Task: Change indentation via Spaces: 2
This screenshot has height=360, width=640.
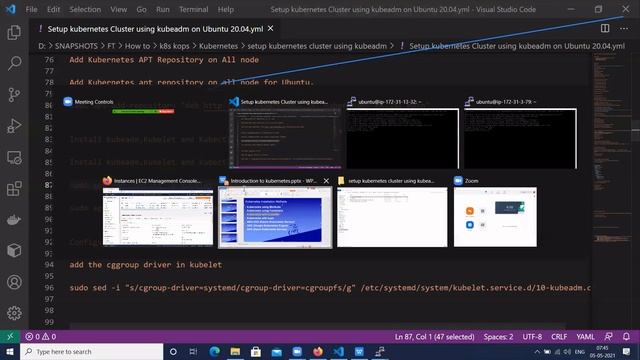Action: 498,337
